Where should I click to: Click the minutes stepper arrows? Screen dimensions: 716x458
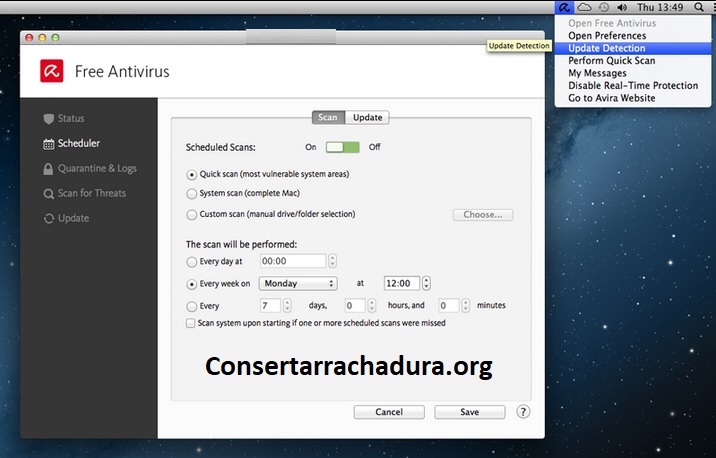click(x=465, y=305)
